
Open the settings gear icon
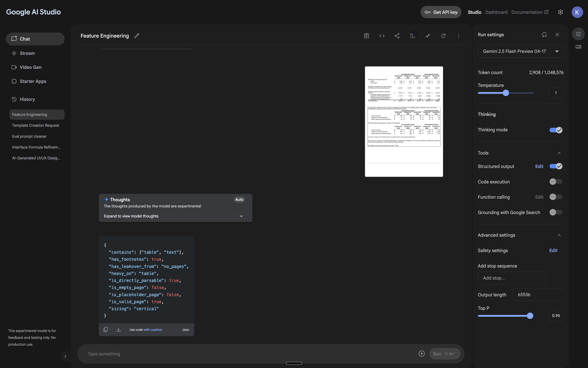[x=560, y=12]
